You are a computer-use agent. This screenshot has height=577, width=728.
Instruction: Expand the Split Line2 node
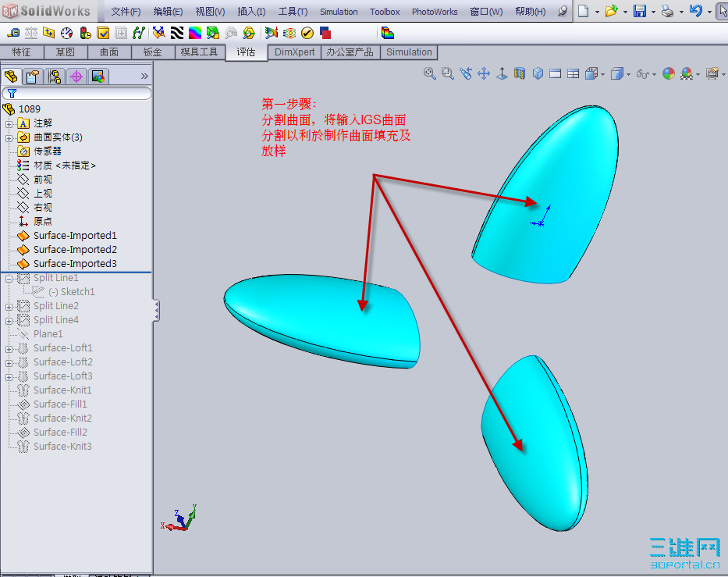pyautogui.click(x=9, y=307)
